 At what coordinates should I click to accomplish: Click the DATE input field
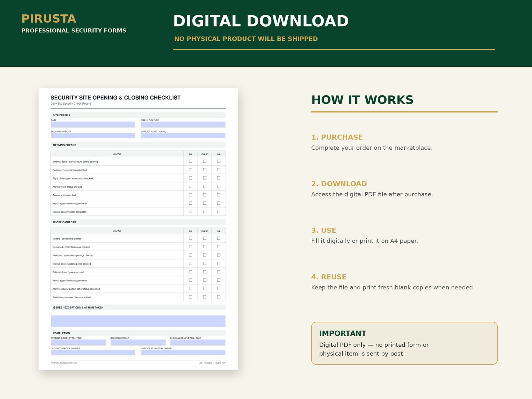click(x=93, y=124)
